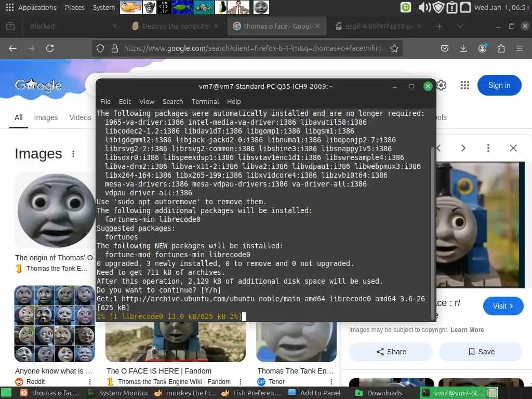The height and width of the screenshot is (399, 532).
Task: Click the terminal vertical scrollbar
Action: (x=433, y=232)
